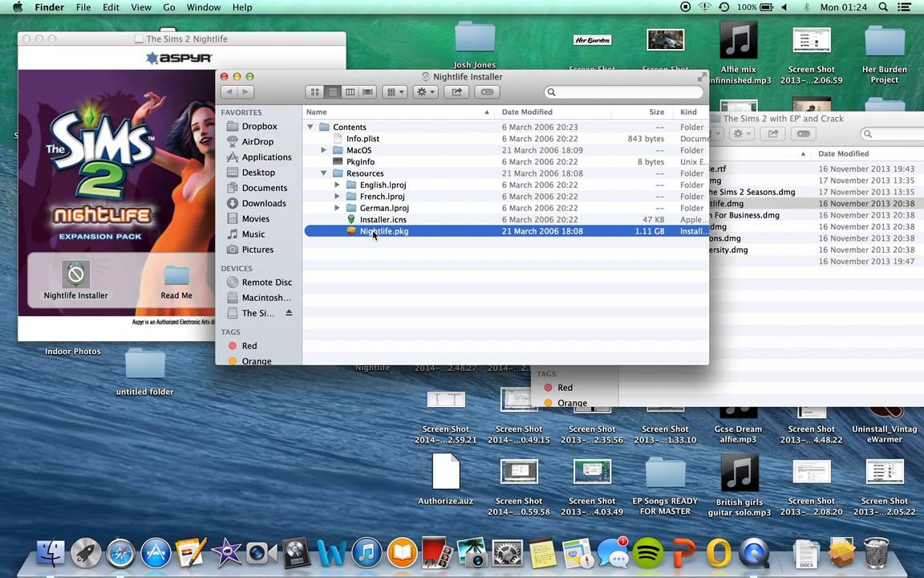
Task: Select the 'untitled folder' on the desktop
Action: tap(144, 372)
